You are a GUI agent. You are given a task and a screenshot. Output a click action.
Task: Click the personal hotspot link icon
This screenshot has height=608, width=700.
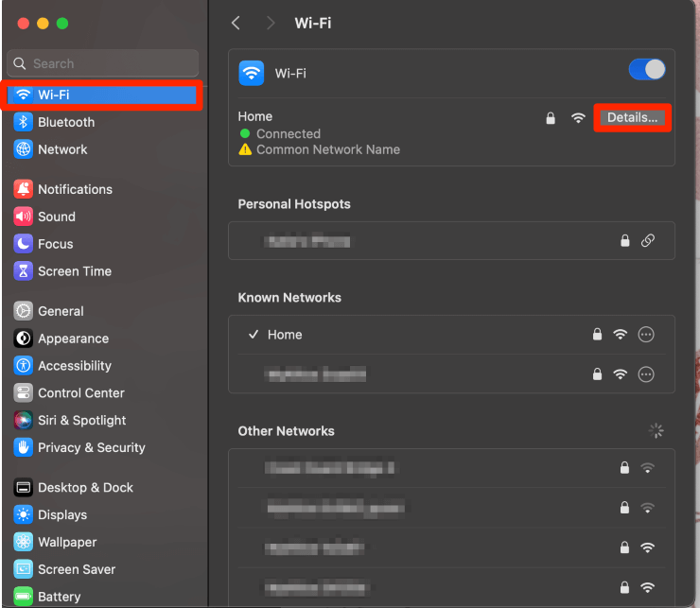[648, 241]
